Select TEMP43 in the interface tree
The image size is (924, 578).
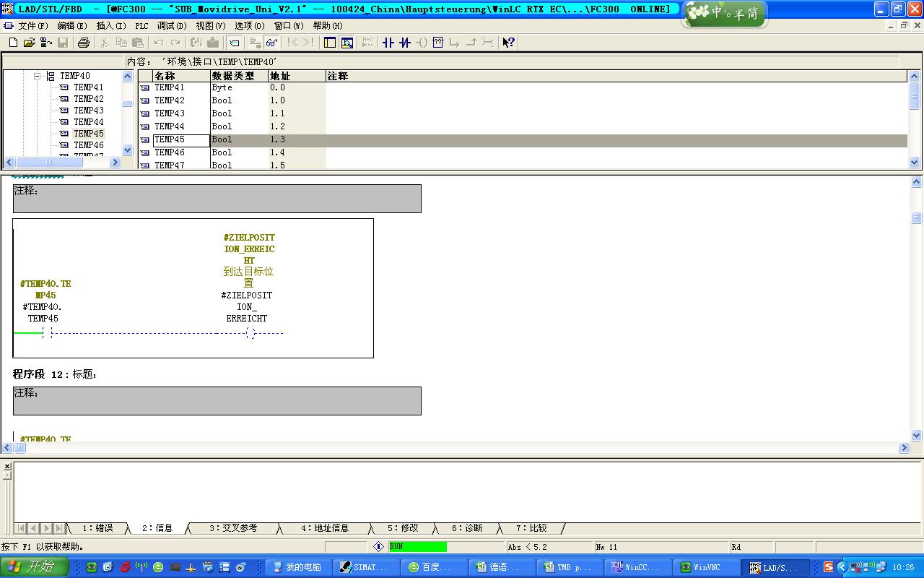pyautogui.click(x=88, y=111)
